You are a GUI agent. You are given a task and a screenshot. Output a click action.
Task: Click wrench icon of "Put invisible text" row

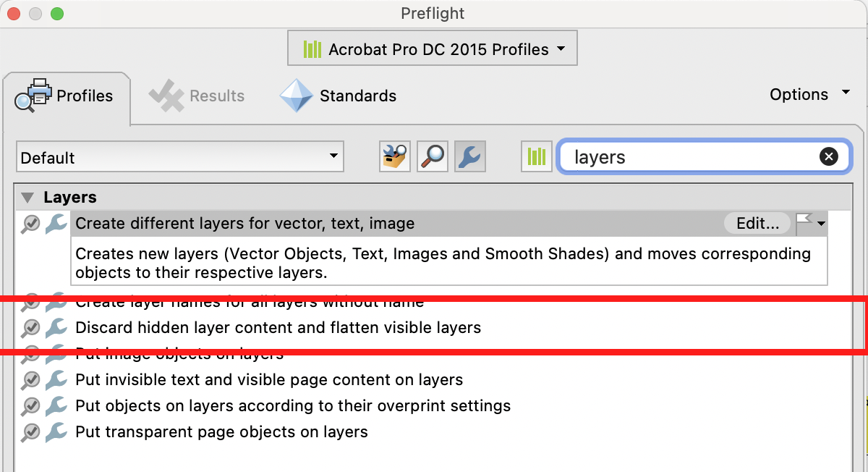[56, 379]
